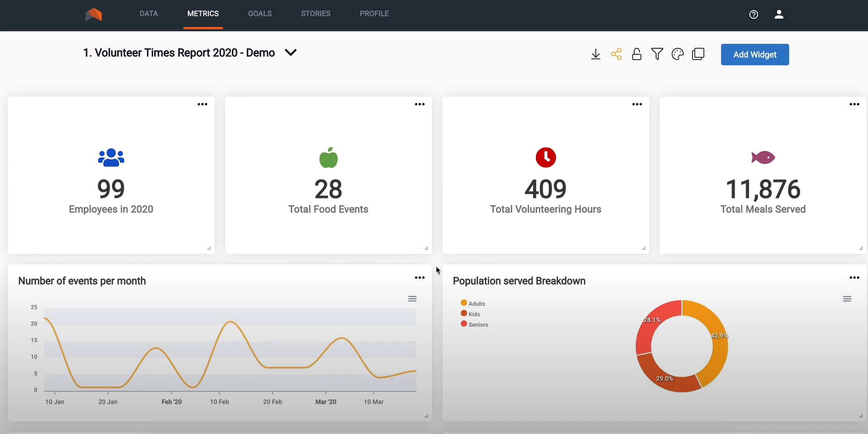The image size is (868, 434).
Task: Open the hamburger menu on the events chart
Action: coord(412,298)
